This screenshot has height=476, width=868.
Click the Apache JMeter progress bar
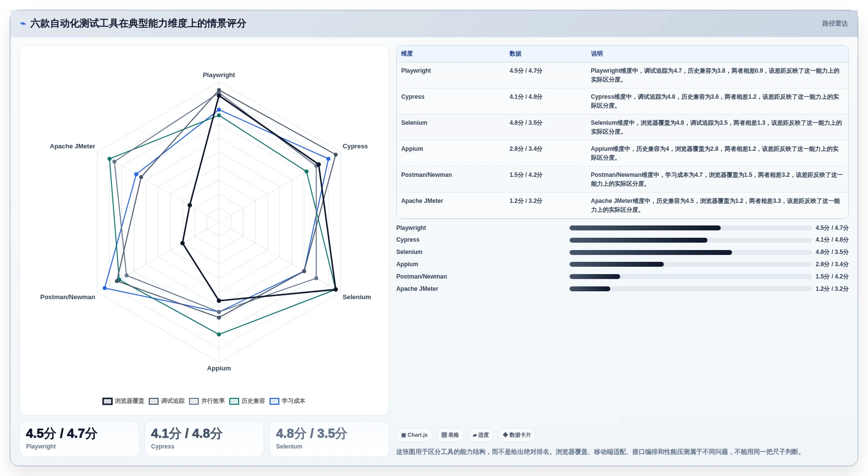pyautogui.click(x=690, y=289)
